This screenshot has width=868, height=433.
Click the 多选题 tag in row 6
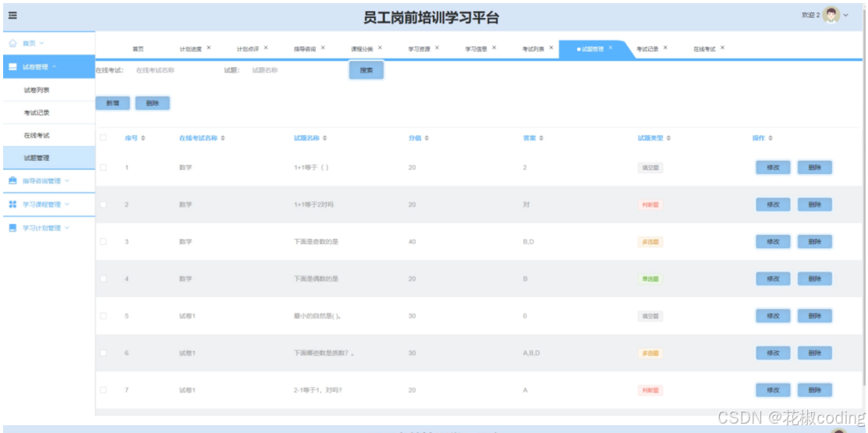(650, 353)
